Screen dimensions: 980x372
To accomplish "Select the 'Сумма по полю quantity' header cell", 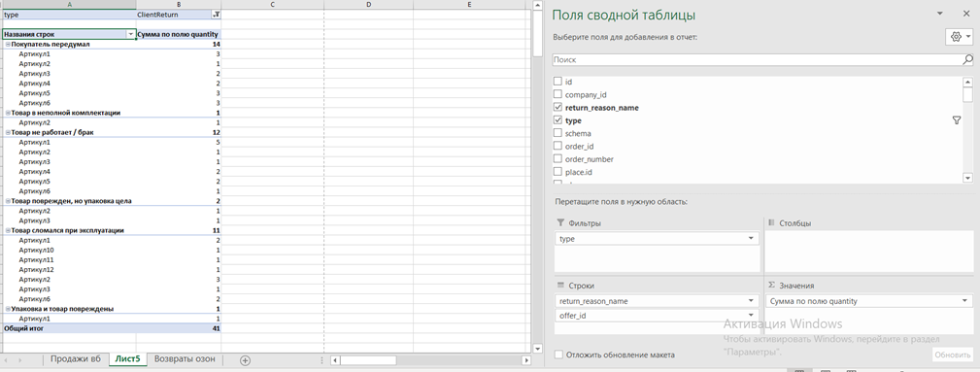I will pyautogui.click(x=179, y=34).
